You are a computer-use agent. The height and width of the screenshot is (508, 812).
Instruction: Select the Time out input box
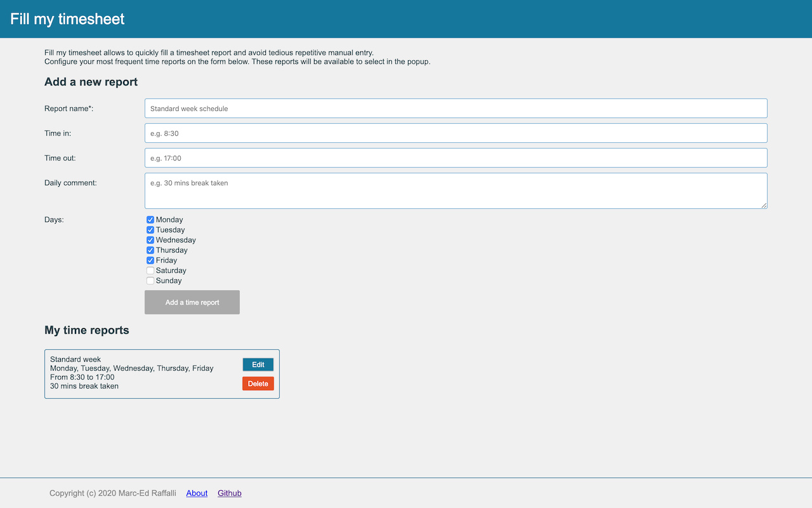pyautogui.click(x=455, y=158)
